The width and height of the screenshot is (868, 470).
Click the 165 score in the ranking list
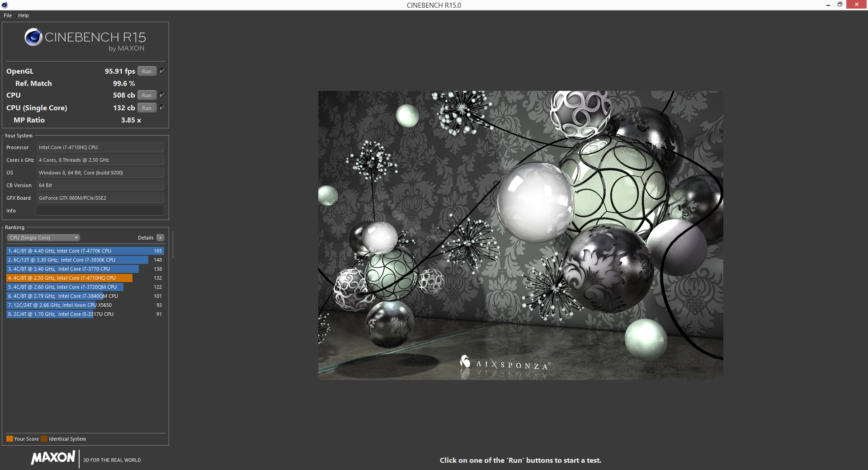158,251
